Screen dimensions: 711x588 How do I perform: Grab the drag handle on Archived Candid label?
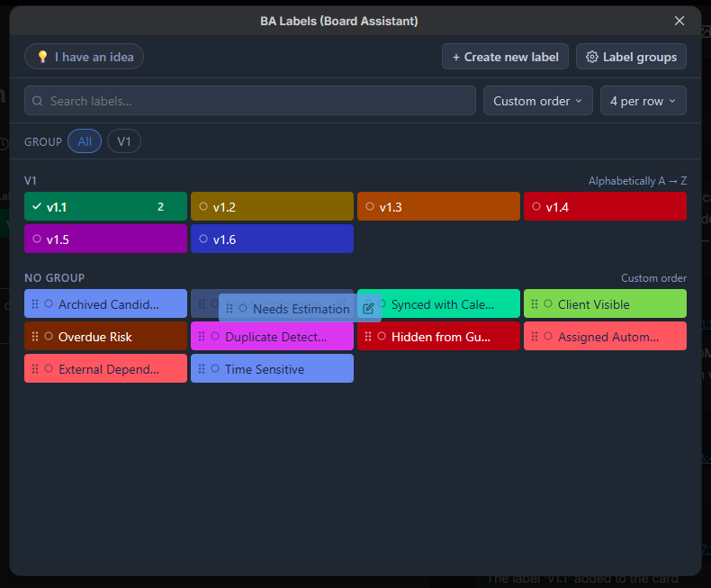tap(35, 304)
